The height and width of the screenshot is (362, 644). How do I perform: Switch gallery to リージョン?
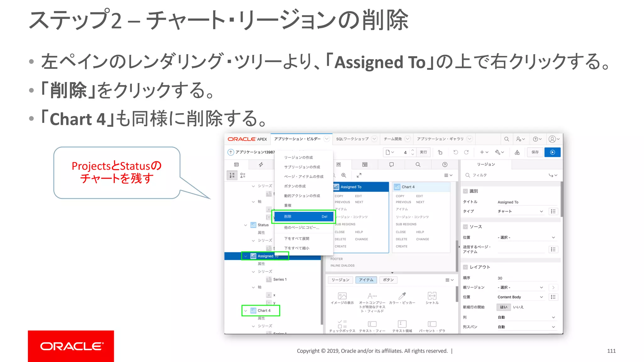[341, 280]
